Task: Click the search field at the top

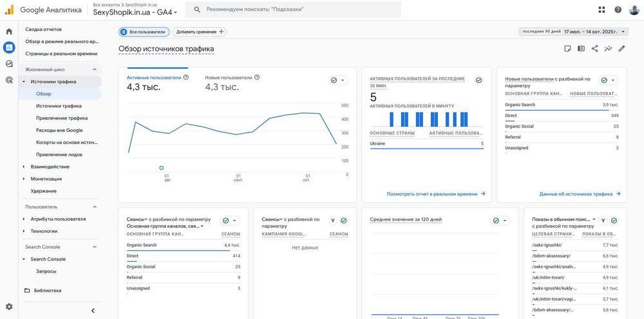Action: tap(293, 10)
